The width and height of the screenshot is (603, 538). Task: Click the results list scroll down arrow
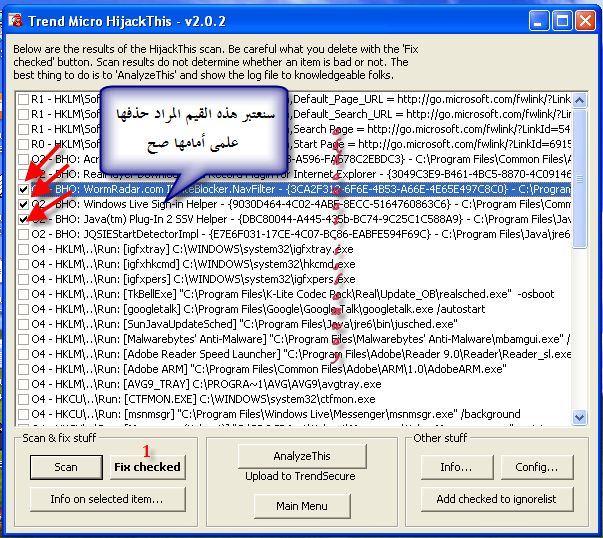pyautogui.click(x=580, y=417)
